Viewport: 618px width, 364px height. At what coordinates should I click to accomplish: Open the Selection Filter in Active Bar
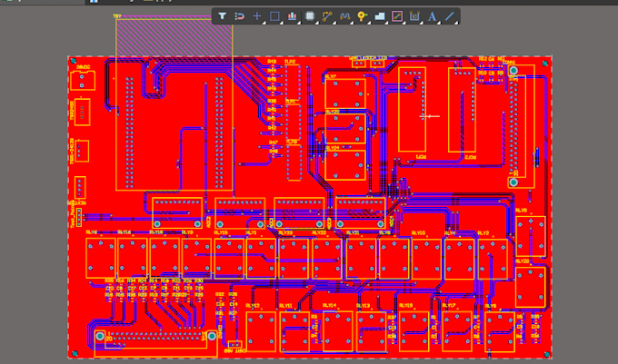223,16
